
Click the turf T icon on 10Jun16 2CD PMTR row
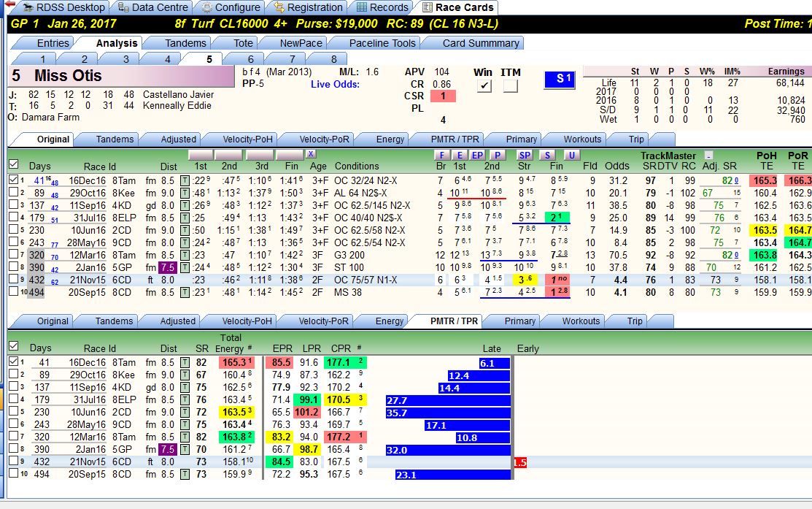click(x=185, y=413)
